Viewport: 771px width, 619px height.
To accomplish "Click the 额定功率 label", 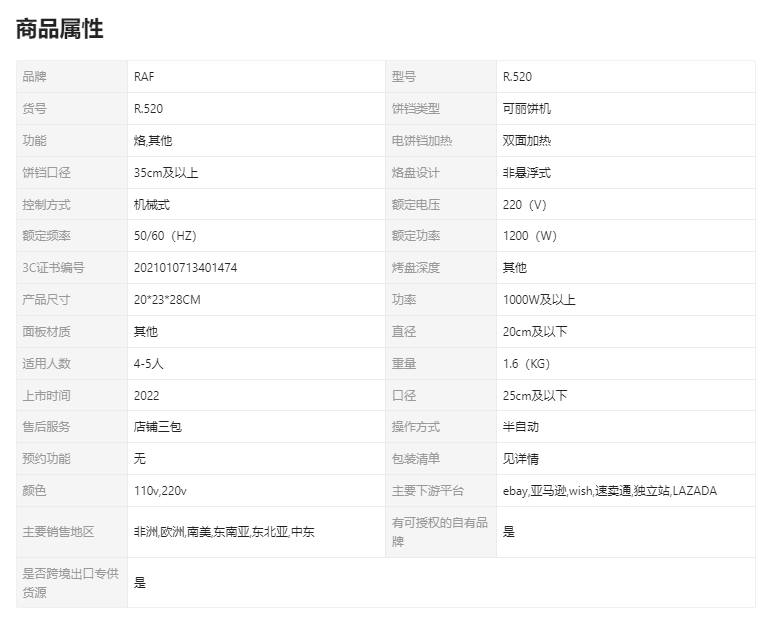I will coord(415,236).
